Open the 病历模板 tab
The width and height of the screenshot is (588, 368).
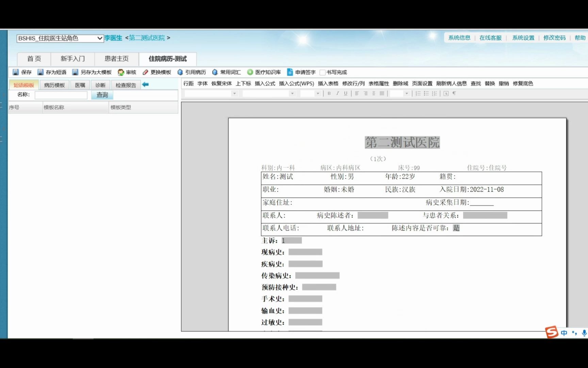pos(54,85)
